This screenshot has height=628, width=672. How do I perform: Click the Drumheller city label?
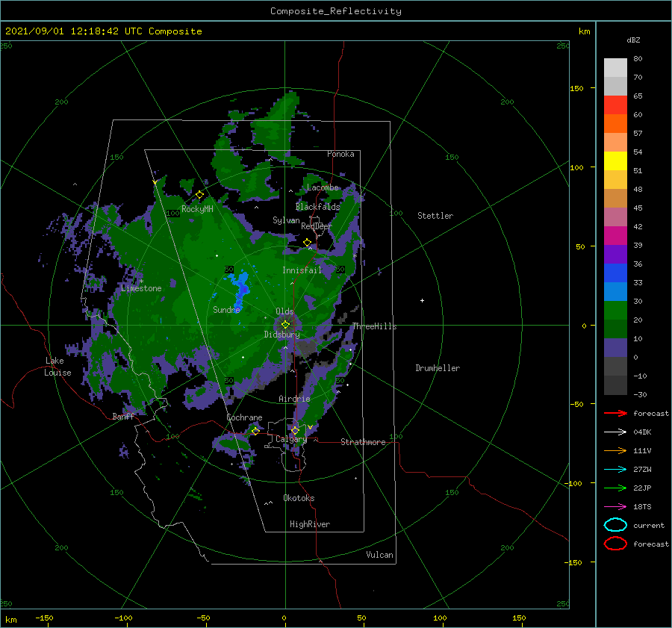pos(438,368)
